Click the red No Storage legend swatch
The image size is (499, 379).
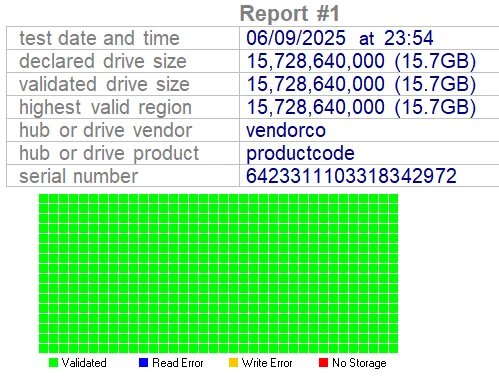[323, 363]
